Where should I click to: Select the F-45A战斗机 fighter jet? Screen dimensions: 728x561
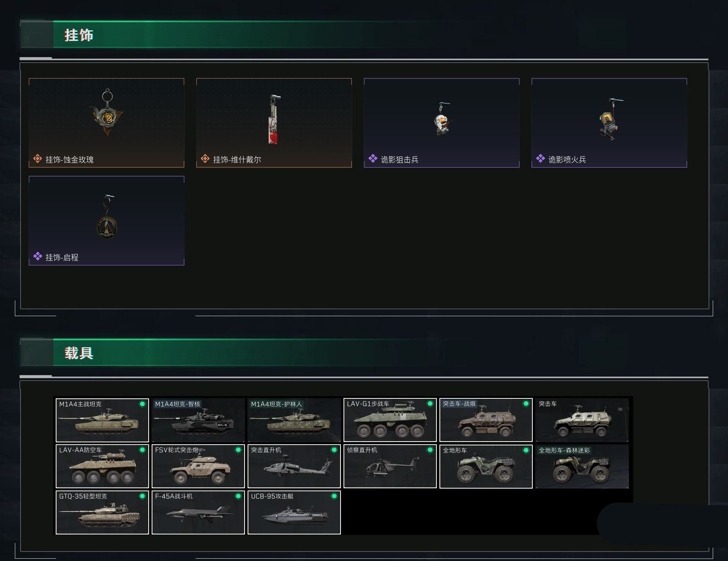click(198, 512)
